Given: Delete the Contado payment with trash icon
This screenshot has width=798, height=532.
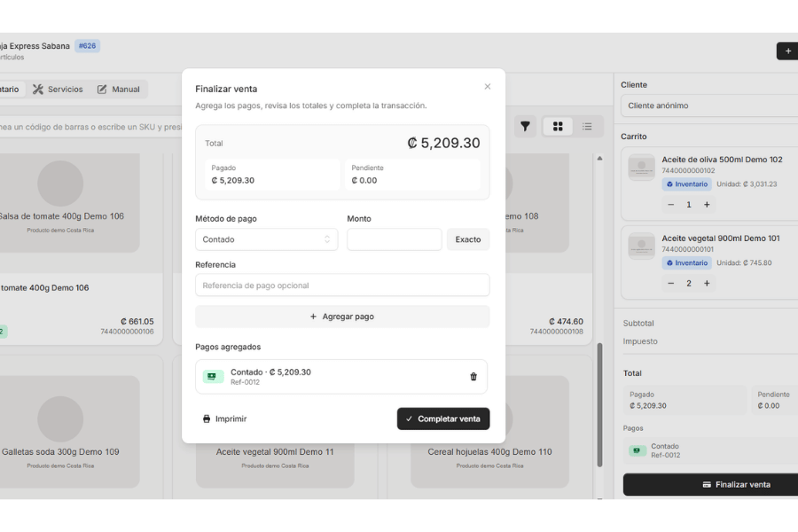Looking at the screenshot, I should pyautogui.click(x=473, y=377).
